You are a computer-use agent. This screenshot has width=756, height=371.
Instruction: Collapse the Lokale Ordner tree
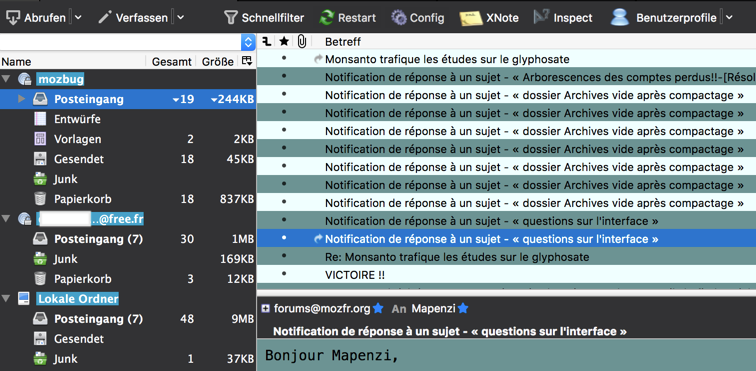coord(6,299)
